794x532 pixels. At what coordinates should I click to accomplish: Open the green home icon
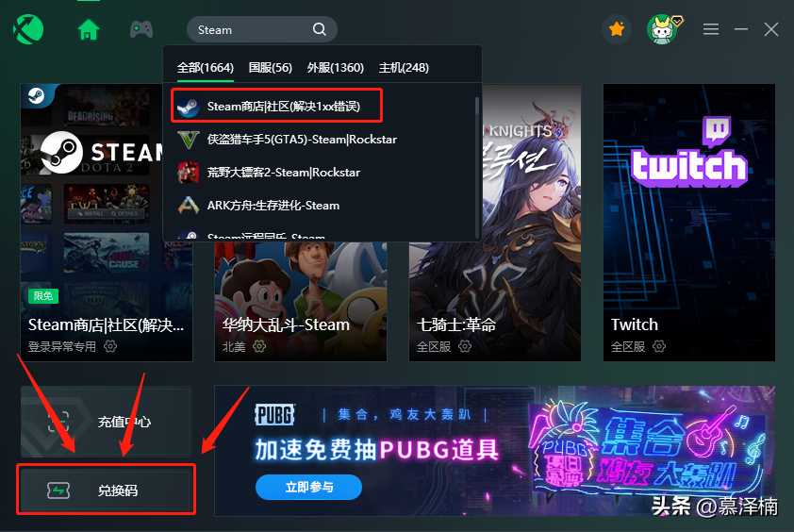point(88,29)
